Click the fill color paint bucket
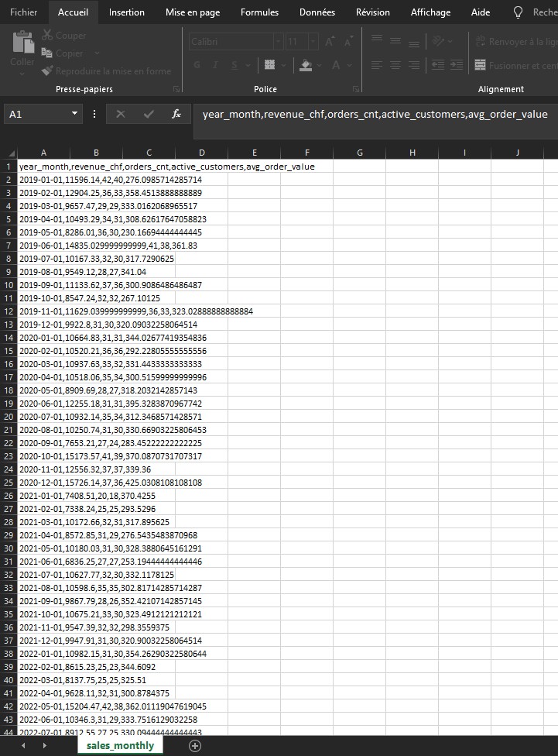 point(306,66)
